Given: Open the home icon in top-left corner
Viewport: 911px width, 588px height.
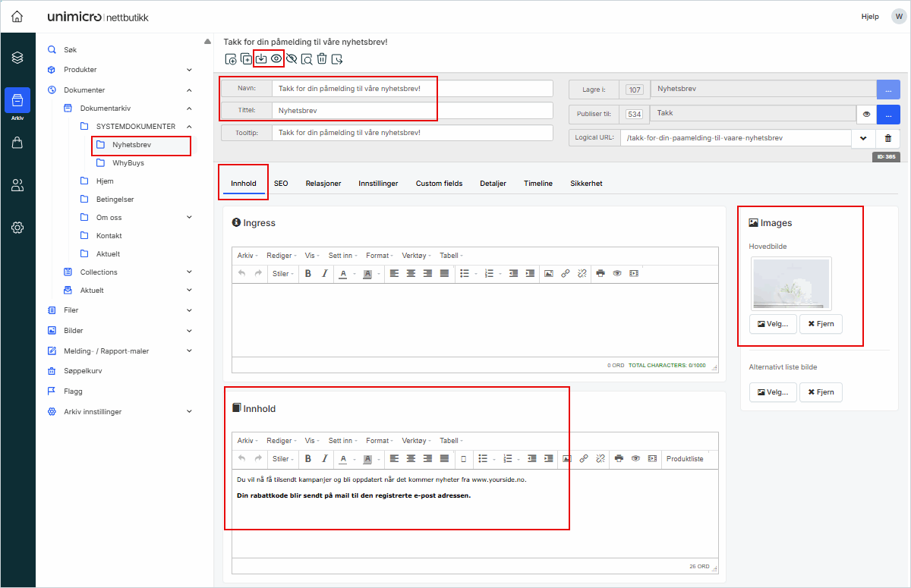Looking at the screenshot, I should 17,17.
